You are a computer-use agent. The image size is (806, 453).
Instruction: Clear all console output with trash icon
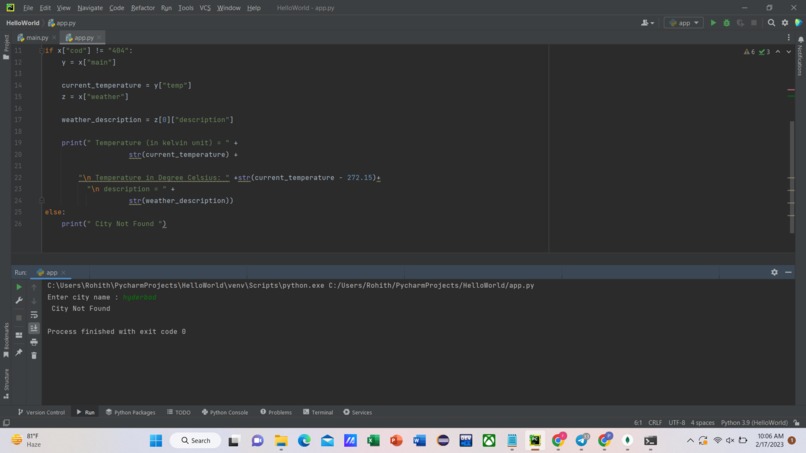point(34,355)
